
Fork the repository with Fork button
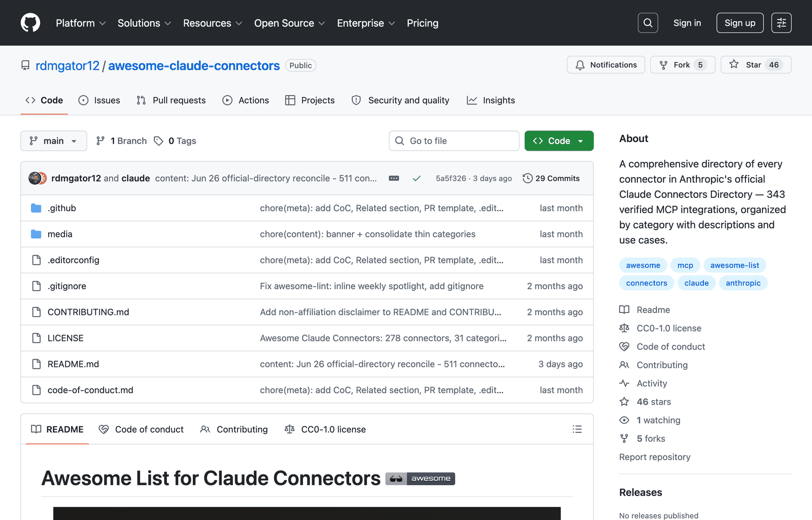tap(683, 65)
